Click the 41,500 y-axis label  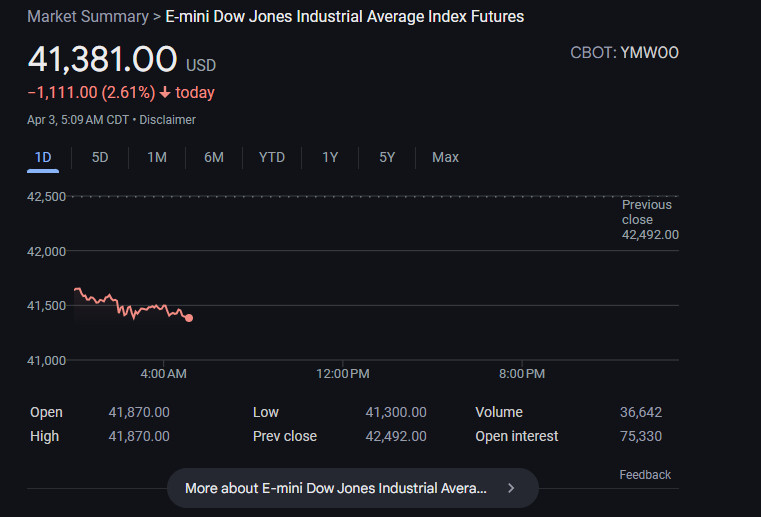pos(47,305)
